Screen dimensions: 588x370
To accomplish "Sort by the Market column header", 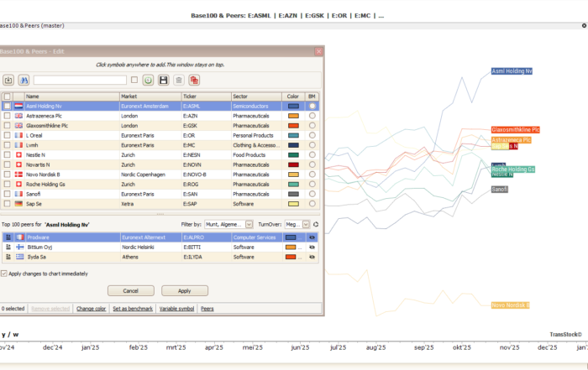I will click(150, 96).
